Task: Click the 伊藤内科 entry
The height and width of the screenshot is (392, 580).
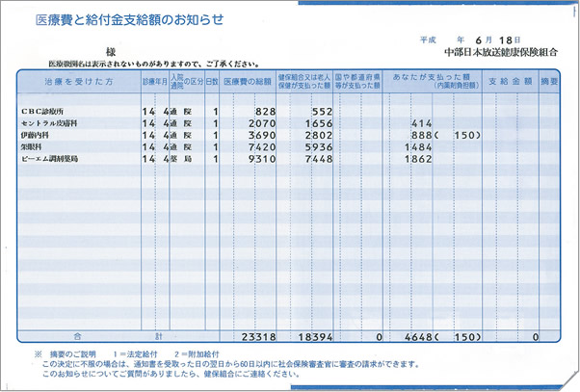Action: click(x=39, y=136)
